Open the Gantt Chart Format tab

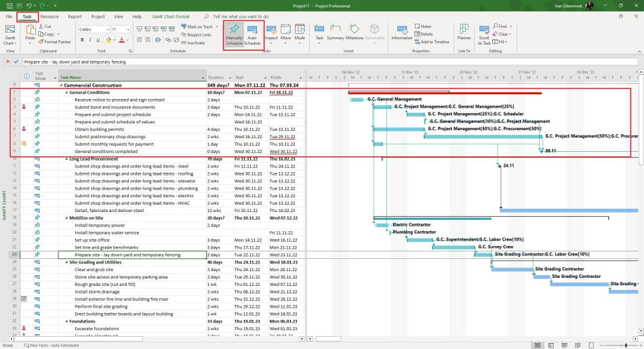(170, 16)
